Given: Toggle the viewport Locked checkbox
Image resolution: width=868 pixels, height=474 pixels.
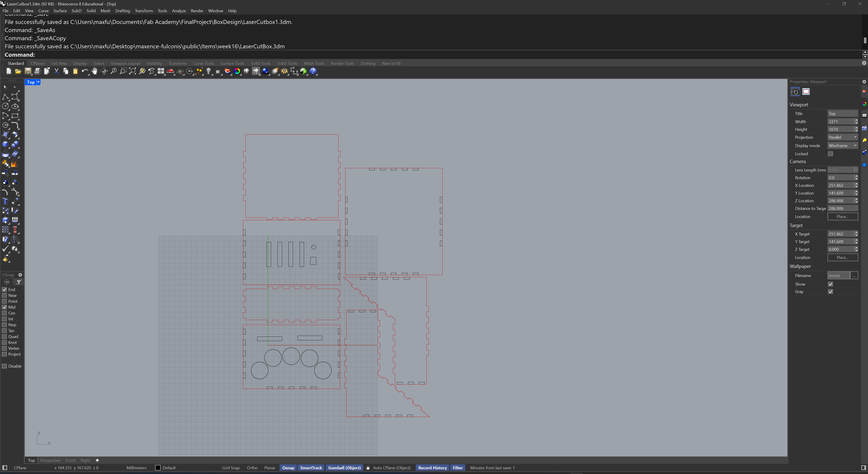Looking at the screenshot, I should click(830, 154).
